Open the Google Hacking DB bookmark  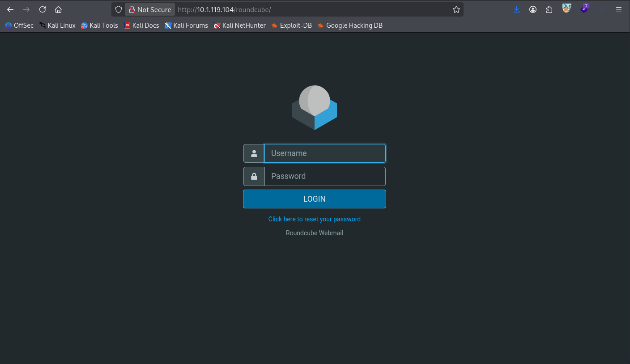click(350, 25)
